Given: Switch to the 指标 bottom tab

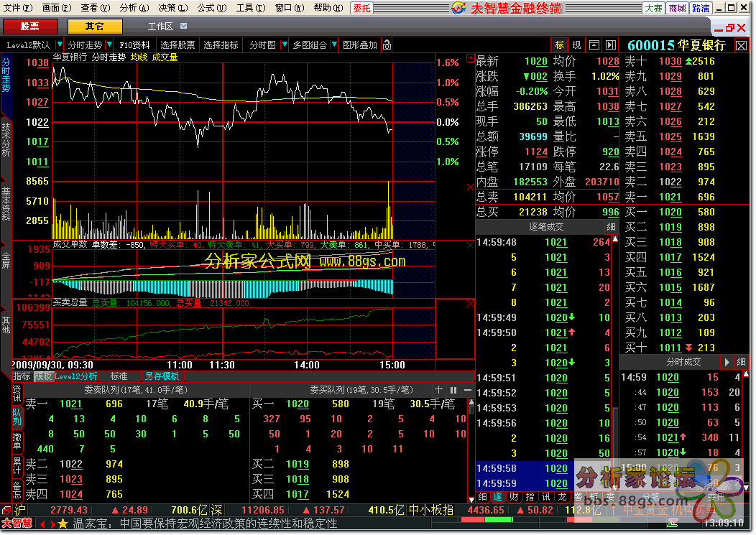Looking at the screenshot, I should [x=22, y=376].
